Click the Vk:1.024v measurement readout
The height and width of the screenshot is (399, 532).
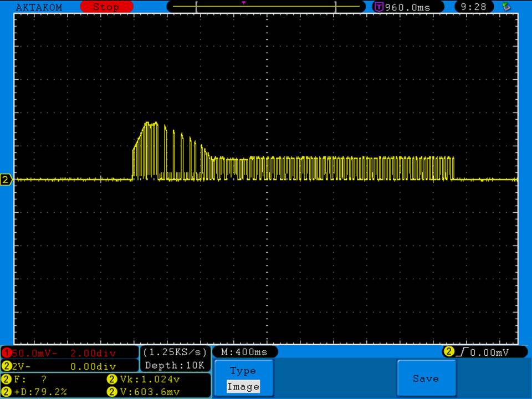click(x=150, y=380)
